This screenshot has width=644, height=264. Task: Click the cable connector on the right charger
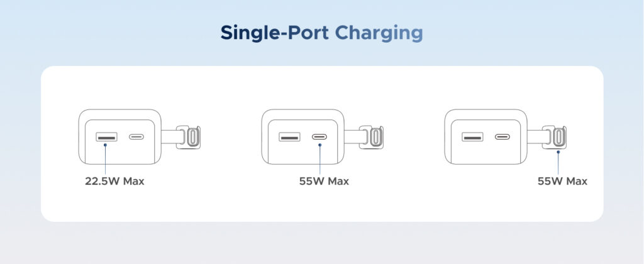[x=558, y=137]
